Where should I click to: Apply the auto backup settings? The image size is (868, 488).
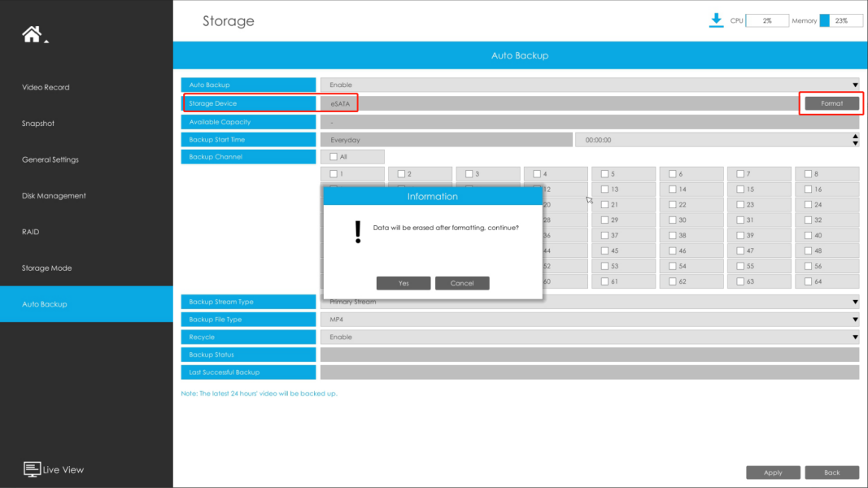coord(774,473)
